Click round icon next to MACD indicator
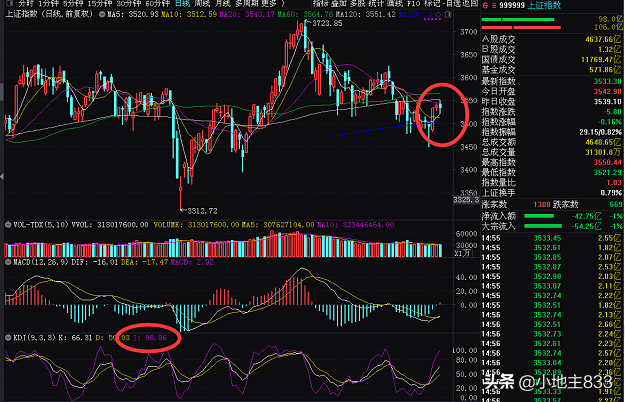This screenshot has width=625, height=402. pyautogui.click(x=8, y=262)
